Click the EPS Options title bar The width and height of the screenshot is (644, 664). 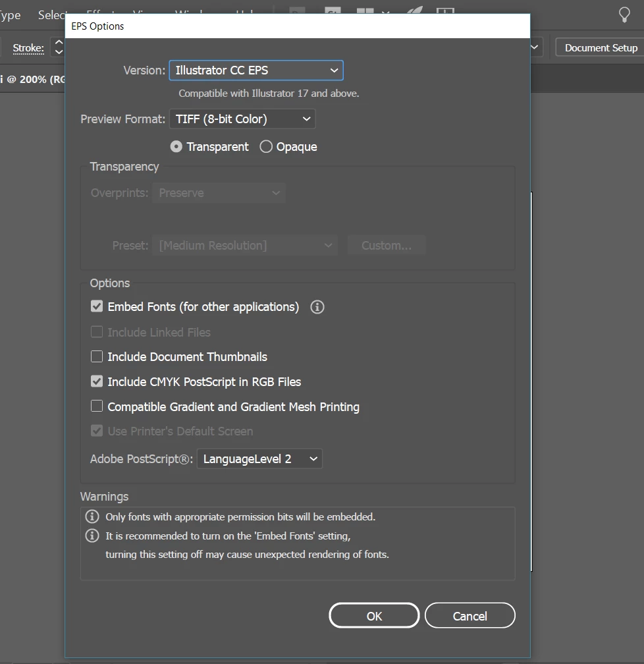coord(297,26)
